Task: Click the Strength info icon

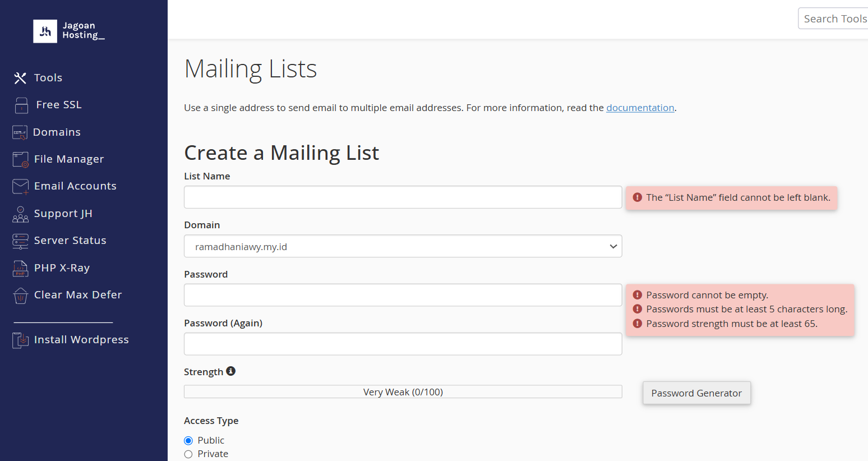Action: coord(230,371)
